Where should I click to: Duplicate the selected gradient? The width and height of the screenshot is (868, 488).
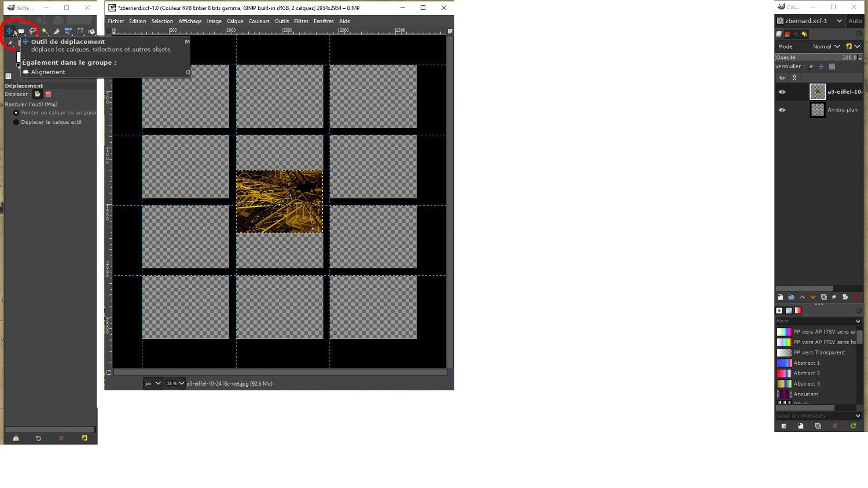point(818,426)
